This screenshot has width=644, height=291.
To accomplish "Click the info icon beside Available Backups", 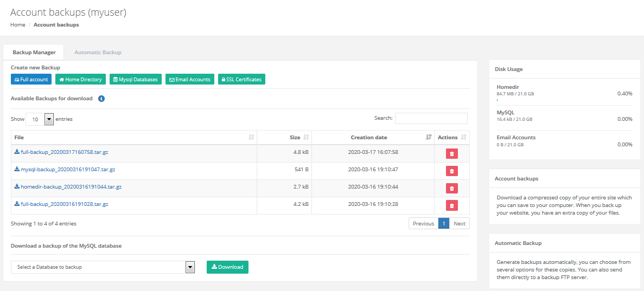I will [x=101, y=99].
